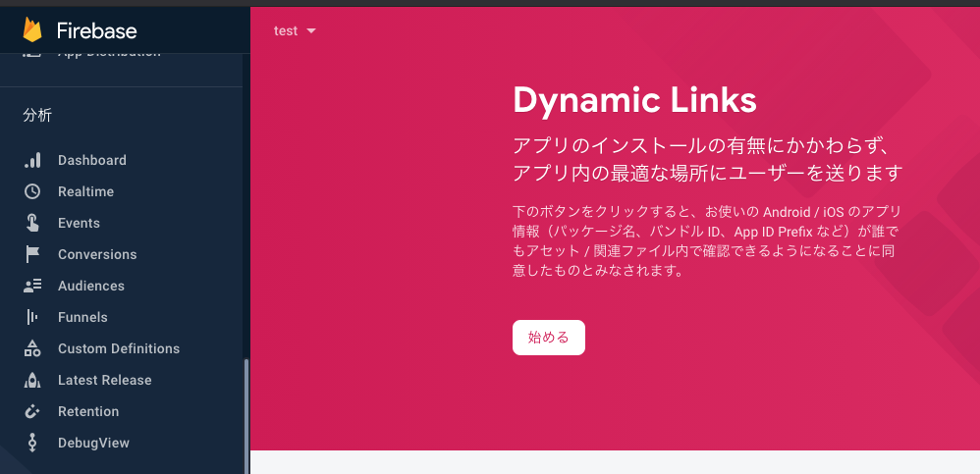Image resolution: width=980 pixels, height=474 pixels.
Task: Click the 分析 section header
Action: tap(37, 116)
